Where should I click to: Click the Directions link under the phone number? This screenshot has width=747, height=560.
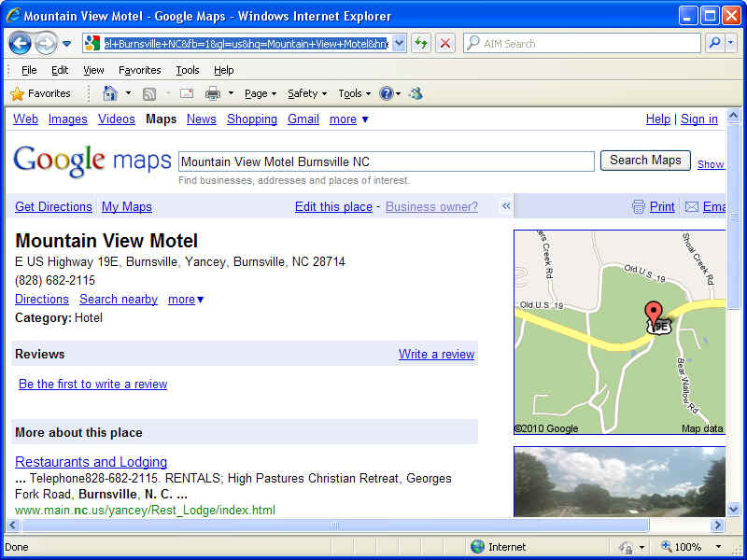pyautogui.click(x=42, y=299)
